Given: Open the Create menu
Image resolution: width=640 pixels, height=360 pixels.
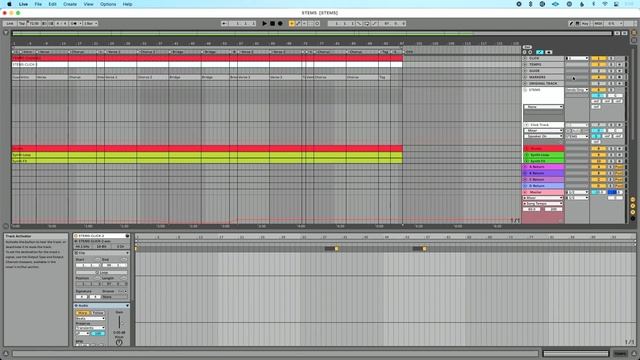Looking at the screenshot, I should tap(70, 4).
